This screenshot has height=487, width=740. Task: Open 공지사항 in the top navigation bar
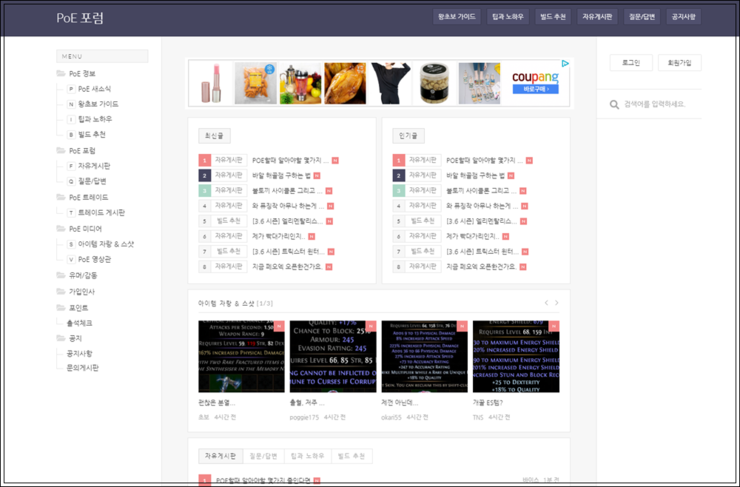click(683, 17)
